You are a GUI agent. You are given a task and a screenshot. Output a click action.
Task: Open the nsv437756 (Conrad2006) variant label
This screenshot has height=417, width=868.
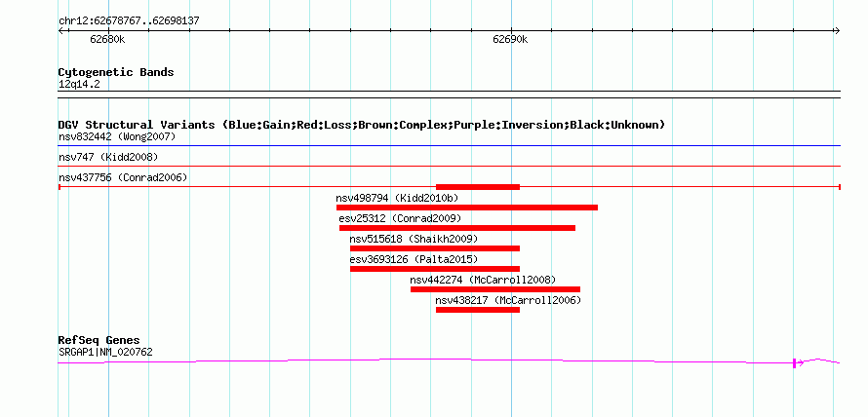pyautogui.click(x=123, y=177)
